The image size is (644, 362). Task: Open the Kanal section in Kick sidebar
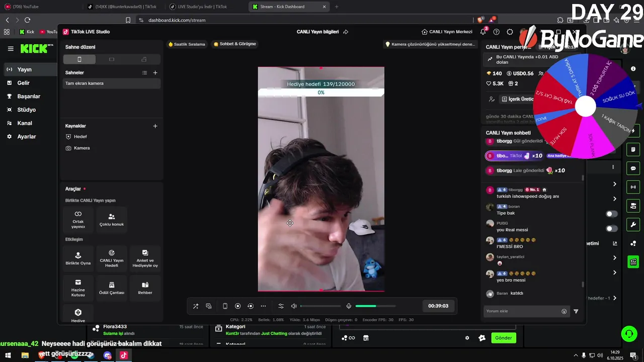tap(25, 123)
